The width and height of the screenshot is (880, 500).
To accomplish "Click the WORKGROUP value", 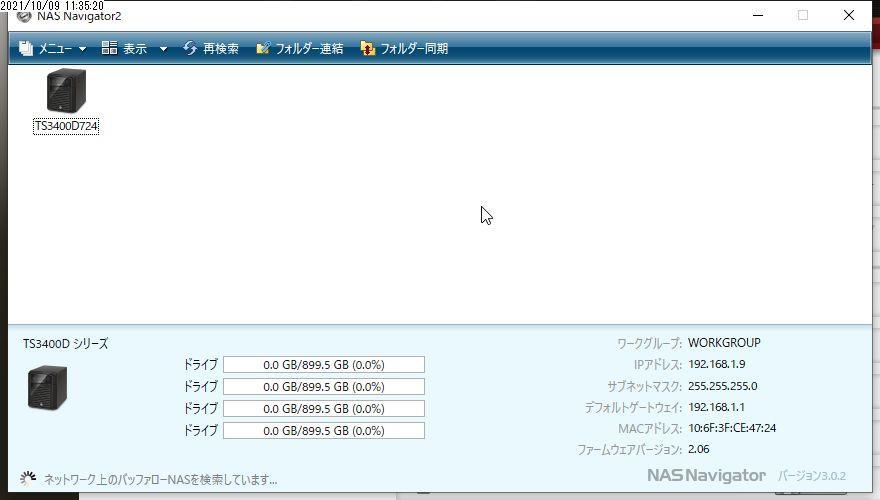I will point(724,343).
